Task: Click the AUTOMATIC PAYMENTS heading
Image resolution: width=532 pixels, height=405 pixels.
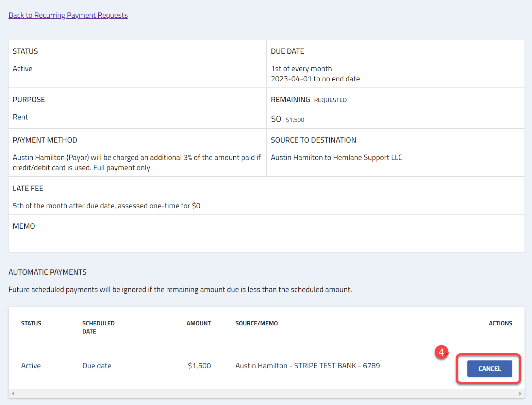Action: (x=47, y=272)
